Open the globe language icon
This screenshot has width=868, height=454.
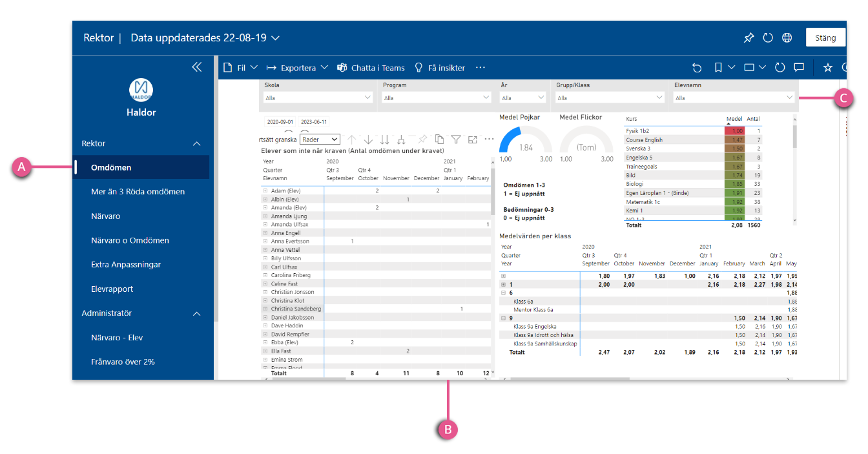click(x=787, y=38)
